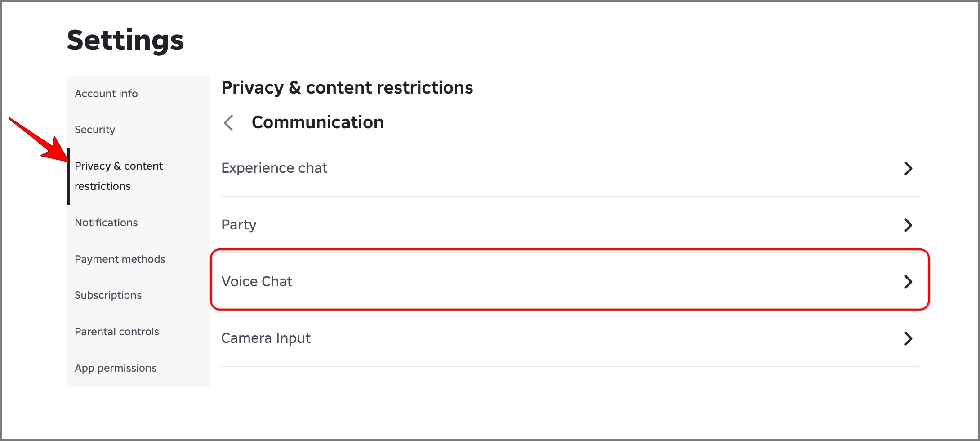Viewport: 980px width, 441px height.
Task: Open Security settings
Action: [94, 129]
